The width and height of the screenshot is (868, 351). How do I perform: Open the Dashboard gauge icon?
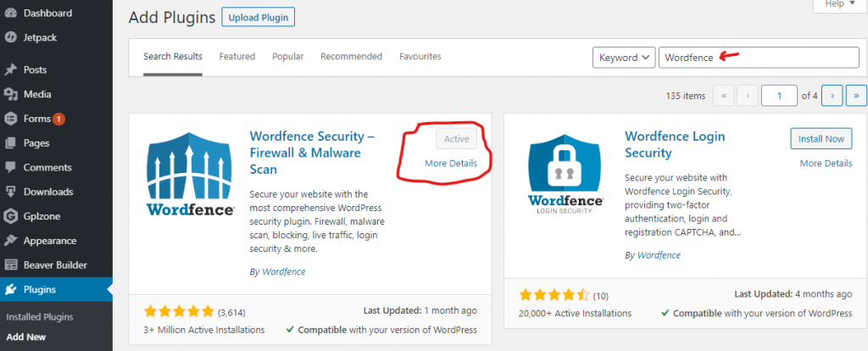(10, 13)
